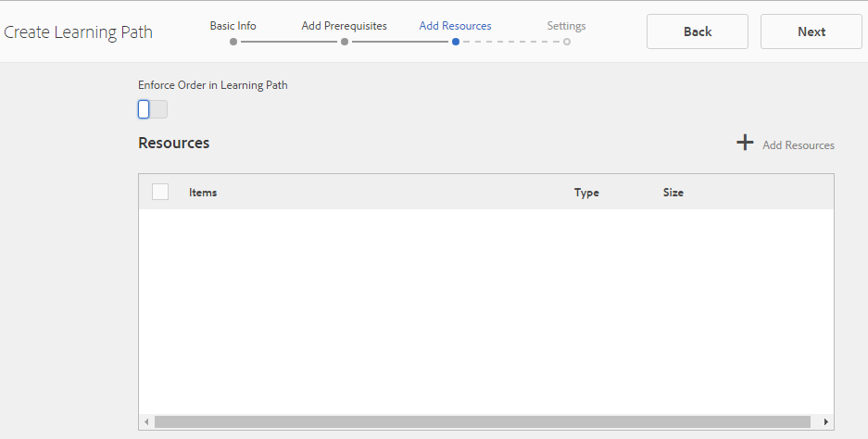Click the Back button
Screen dimensions: 868x439
(698, 31)
